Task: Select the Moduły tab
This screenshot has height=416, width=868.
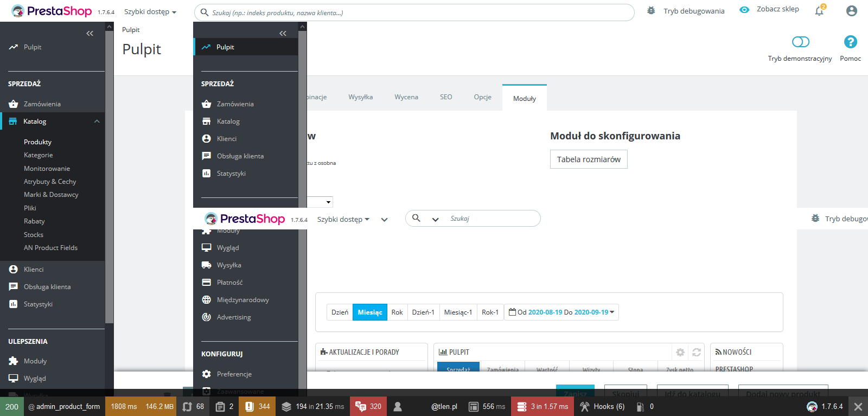Action: click(525, 98)
